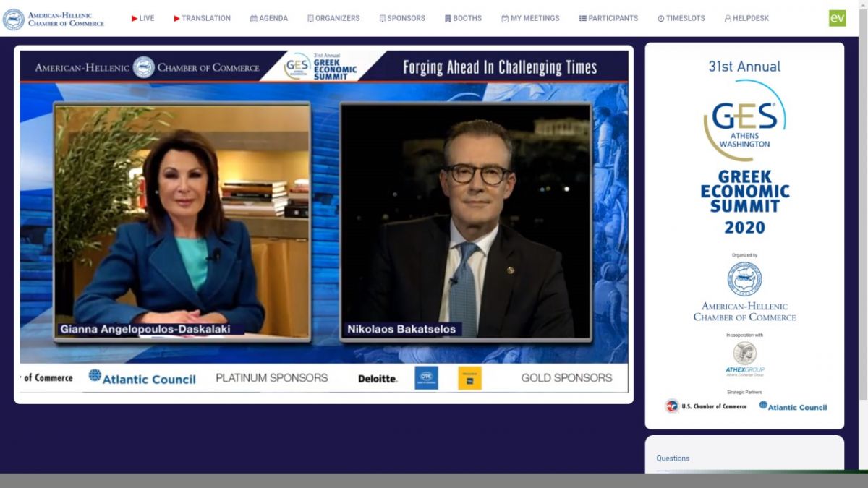Open the TIMESLOTS page
The height and width of the screenshot is (488, 868).
(x=681, y=18)
